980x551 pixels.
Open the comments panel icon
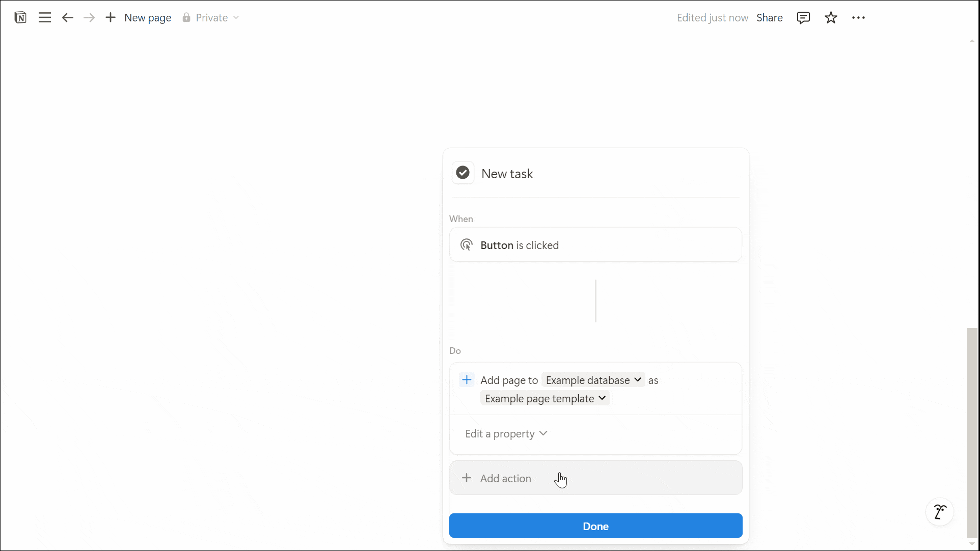803,18
